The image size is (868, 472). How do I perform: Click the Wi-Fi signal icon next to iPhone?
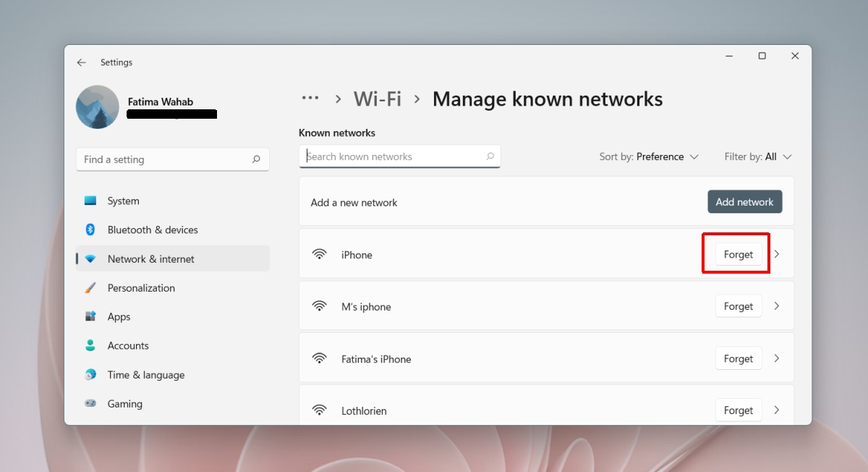point(320,254)
